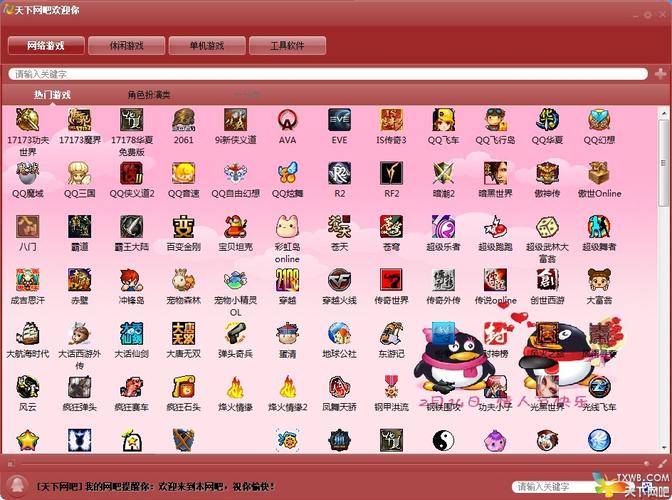
Task: Launch the 东游记 game
Action: point(391,334)
